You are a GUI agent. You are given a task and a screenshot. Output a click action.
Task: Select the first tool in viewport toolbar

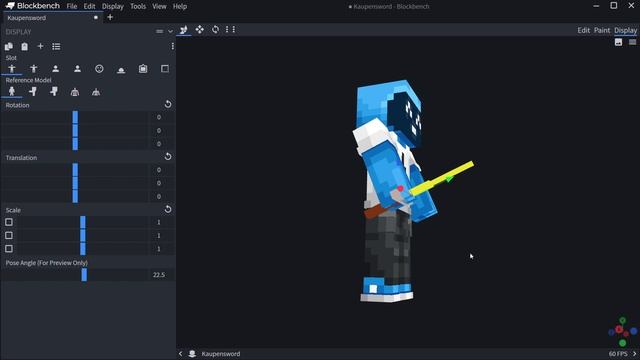coord(184,29)
